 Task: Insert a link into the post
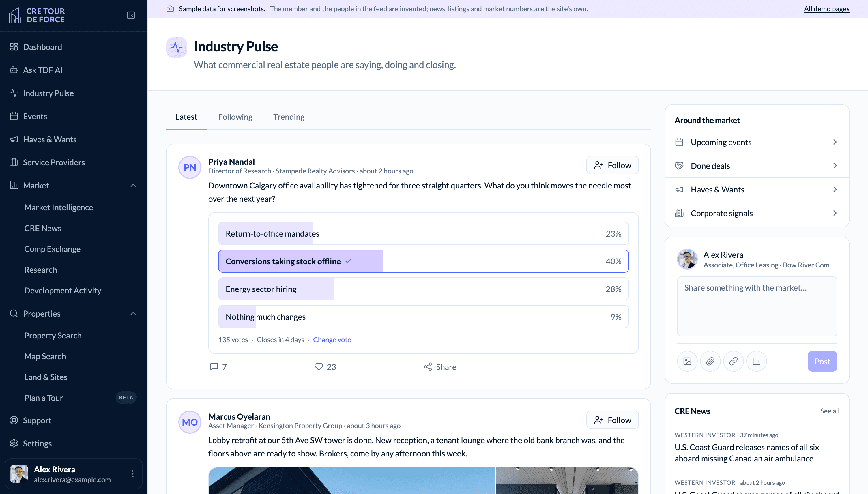coord(733,361)
